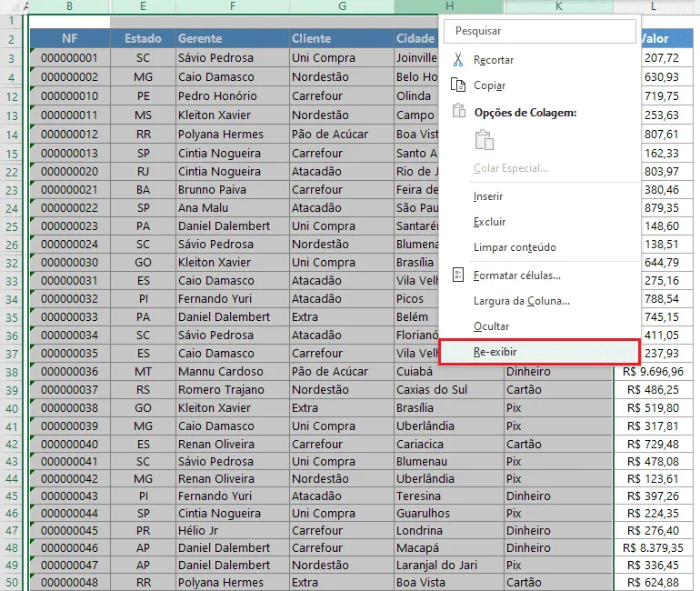Click the scissors icon next to Recortar
This screenshot has height=591, width=700.
tap(458, 59)
